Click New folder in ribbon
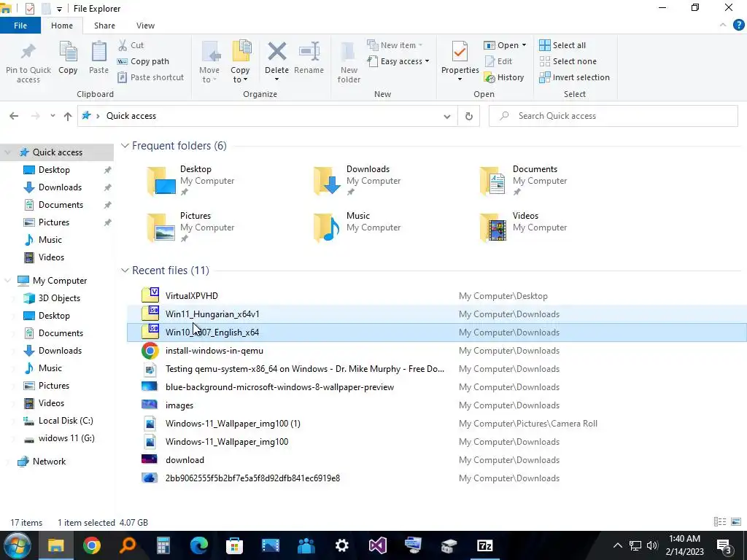747x560 pixels. pyautogui.click(x=349, y=62)
